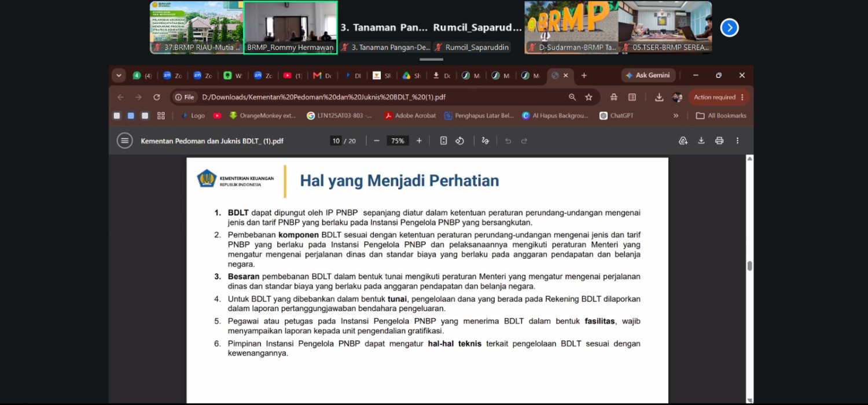Open Chrome side panel icon

(632, 97)
